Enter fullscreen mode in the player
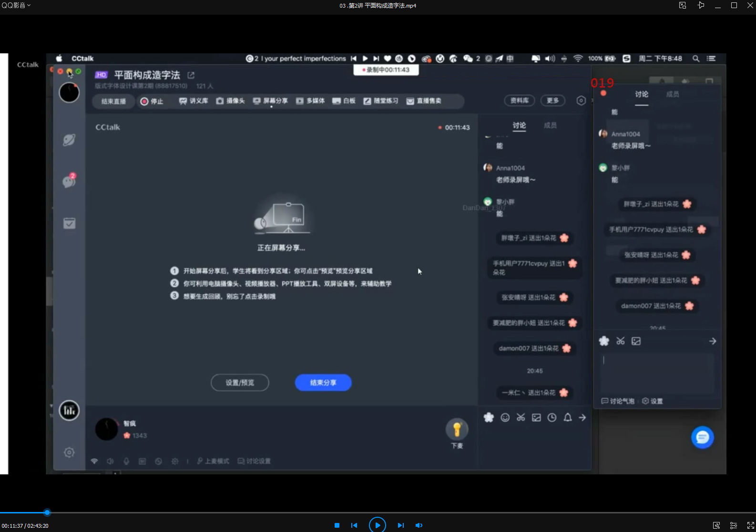 pos(751,525)
